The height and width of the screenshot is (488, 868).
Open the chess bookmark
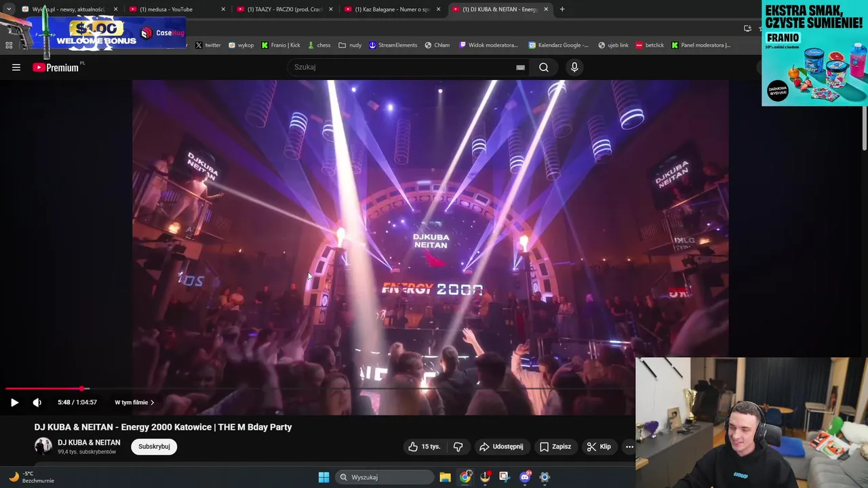(x=319, y=45)
